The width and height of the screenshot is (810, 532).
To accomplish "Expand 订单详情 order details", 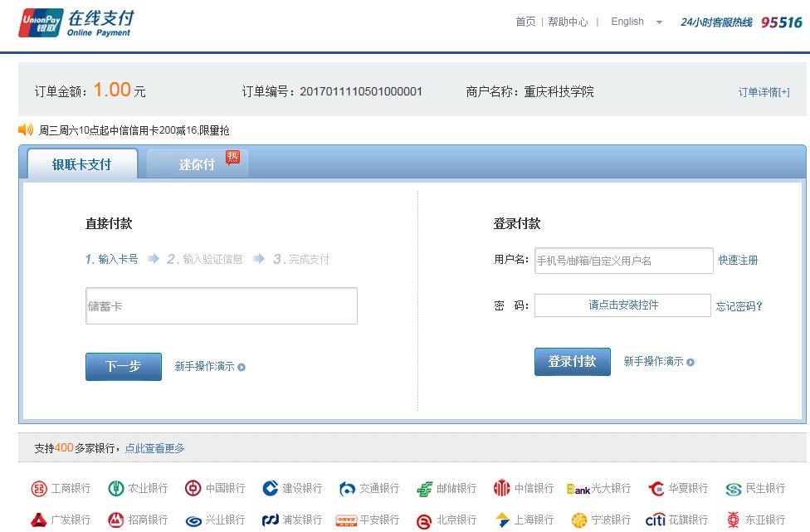I will click(x=764, y=92).
